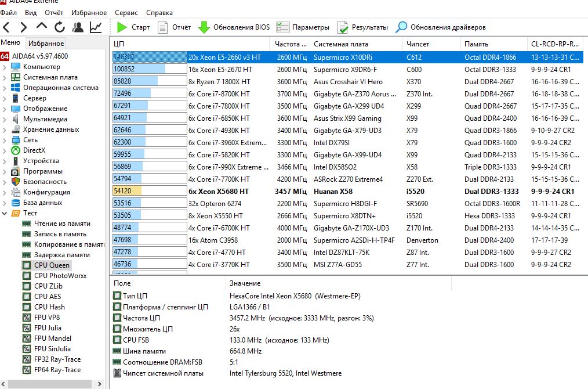Open the Отчёт menu in menu bar
The height and width of the screenshot is (389, 588).
click(x=54, y=12)
